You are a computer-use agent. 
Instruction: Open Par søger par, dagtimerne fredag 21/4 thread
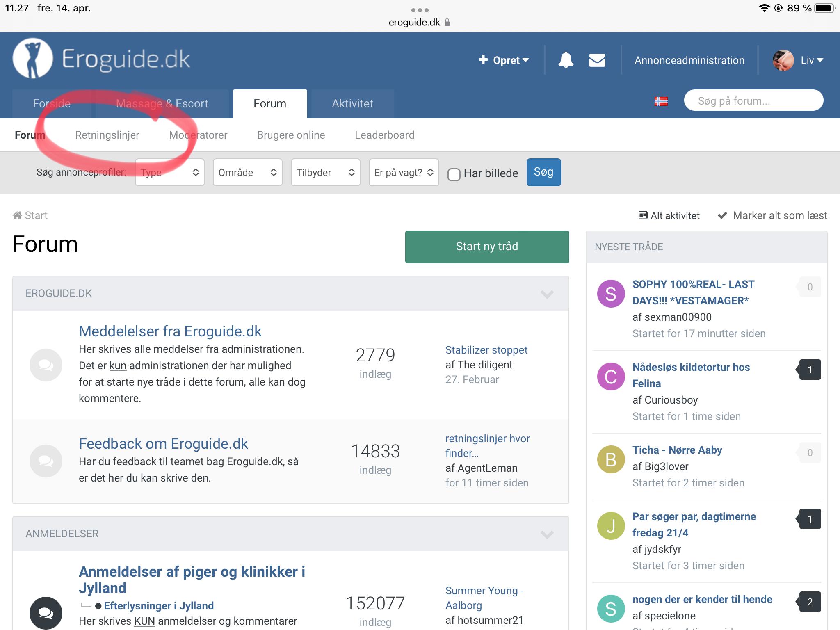(x=694, y=525)
